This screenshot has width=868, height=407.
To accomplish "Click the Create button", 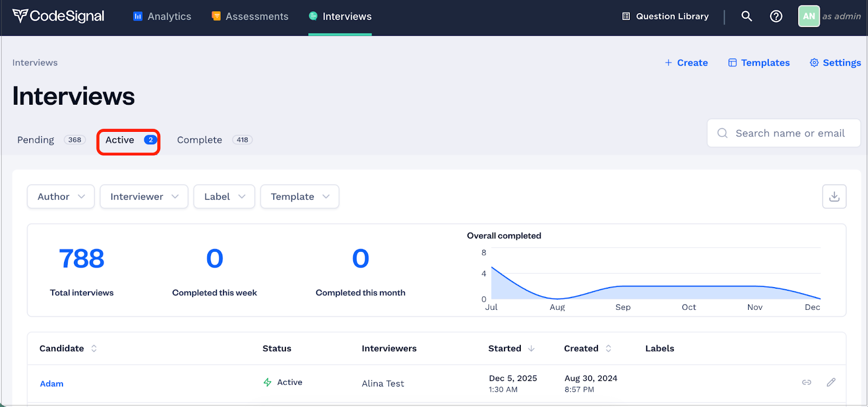I will [686, 63].
